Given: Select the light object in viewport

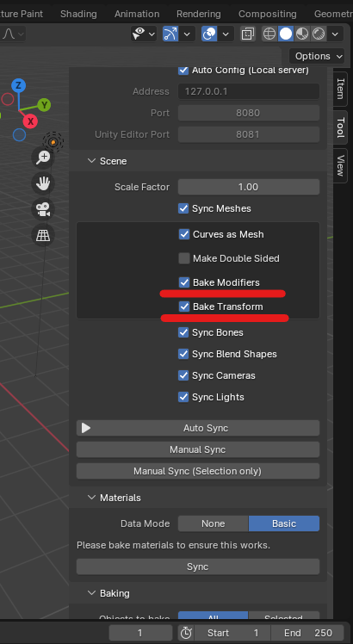Looking at the screenshot, I should (53, 142).
